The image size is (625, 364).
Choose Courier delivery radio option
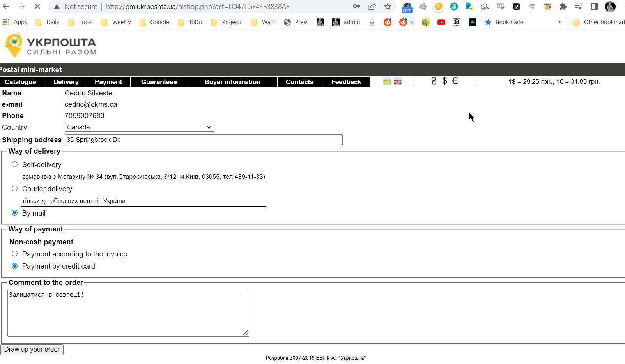click(x=15, y=189)
